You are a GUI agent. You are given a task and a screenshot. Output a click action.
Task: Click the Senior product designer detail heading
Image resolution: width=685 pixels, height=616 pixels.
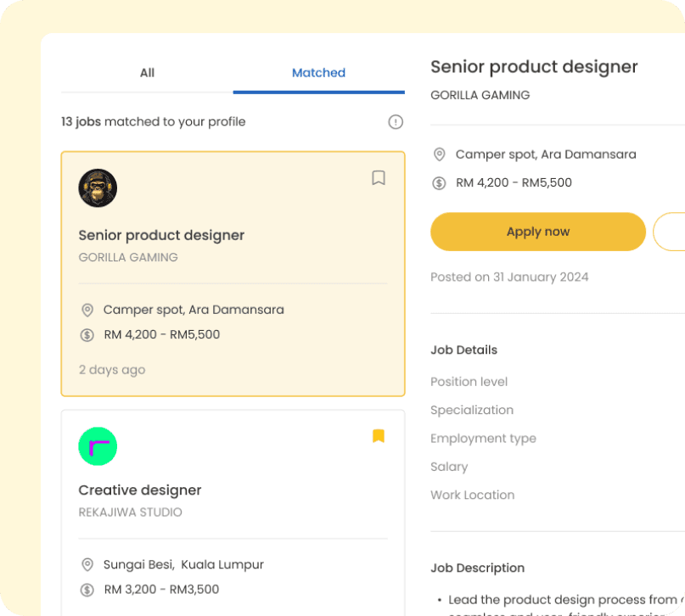point(534,67)
